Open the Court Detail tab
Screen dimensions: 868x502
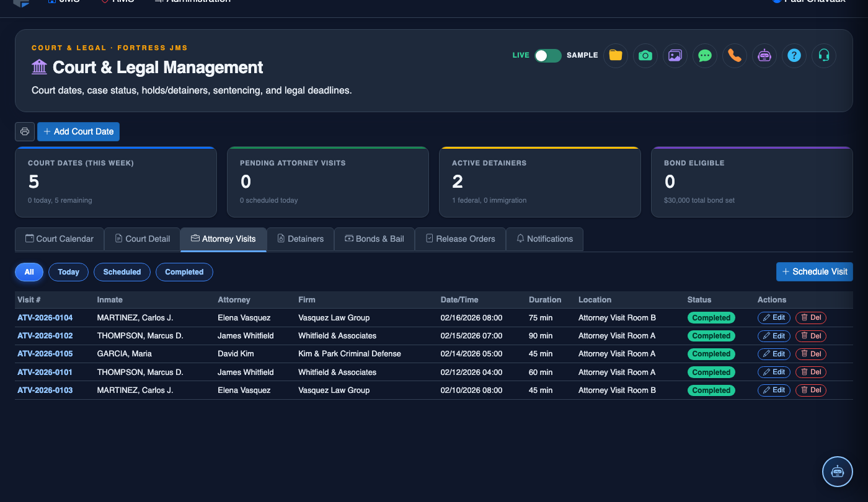(142, 239)
